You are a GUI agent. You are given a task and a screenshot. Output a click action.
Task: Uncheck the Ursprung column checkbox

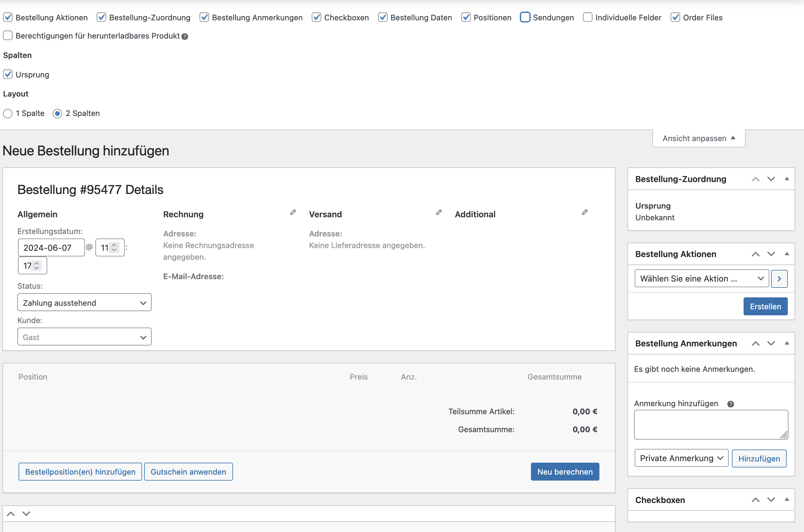(8, 74)
